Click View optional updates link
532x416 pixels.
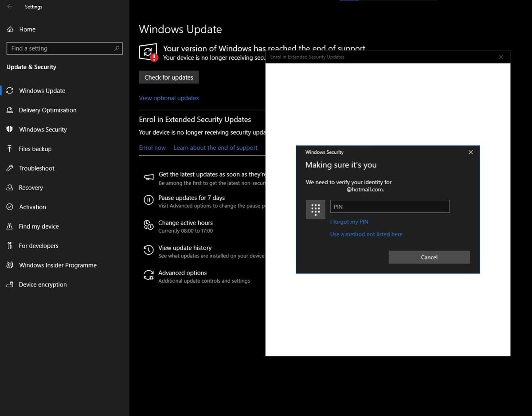click(x=169, y=98)
